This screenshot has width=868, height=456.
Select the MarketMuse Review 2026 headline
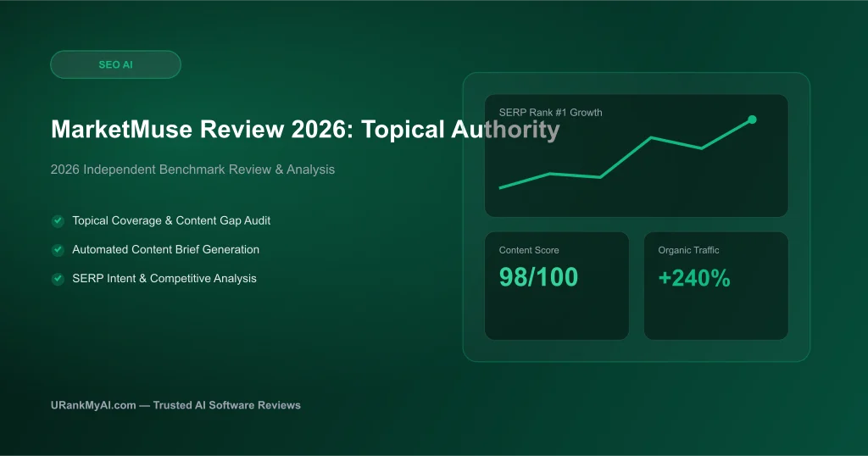click(305, 130)
